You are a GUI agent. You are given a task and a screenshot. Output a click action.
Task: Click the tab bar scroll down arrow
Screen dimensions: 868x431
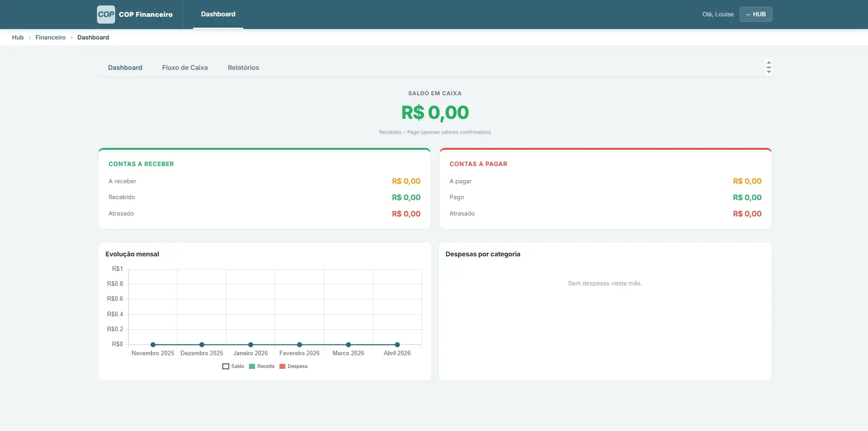point(769,72)
